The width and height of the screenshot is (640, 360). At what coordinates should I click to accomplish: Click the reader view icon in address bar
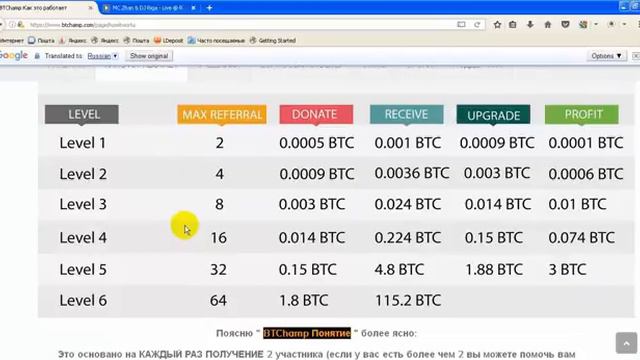tap(461, 24)
